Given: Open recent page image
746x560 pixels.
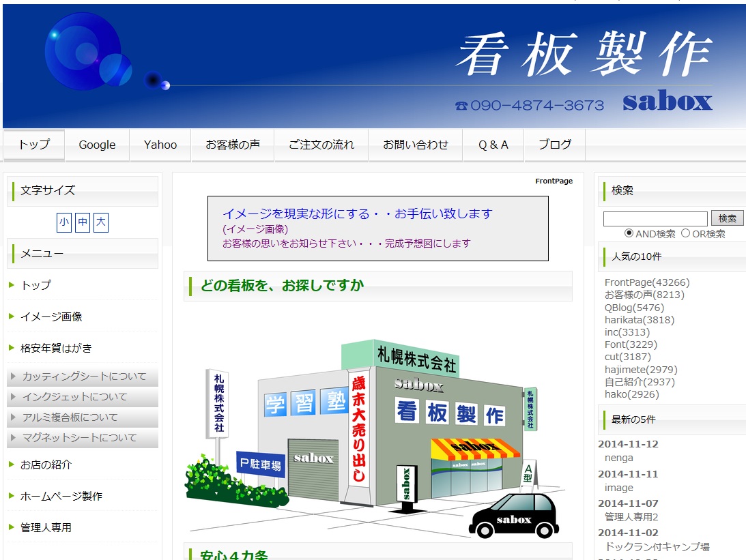Looking at the screenshot, I should pyautogui.click(x=618, y=488).
